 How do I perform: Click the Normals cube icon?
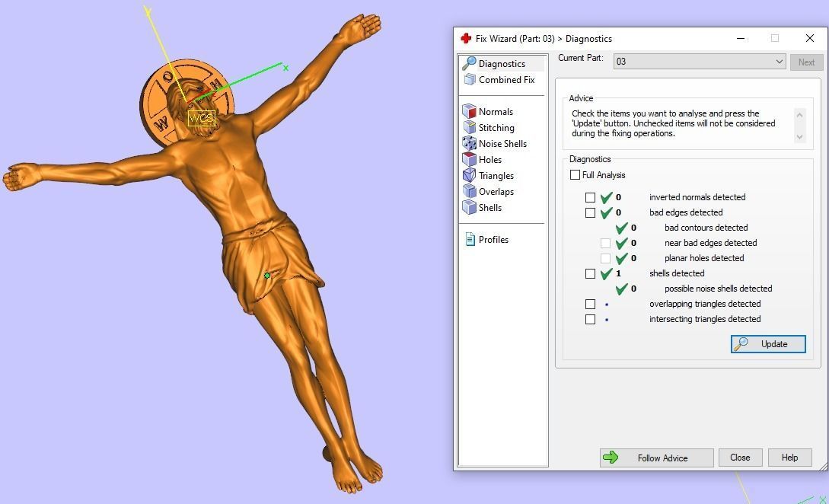[469, 112]
